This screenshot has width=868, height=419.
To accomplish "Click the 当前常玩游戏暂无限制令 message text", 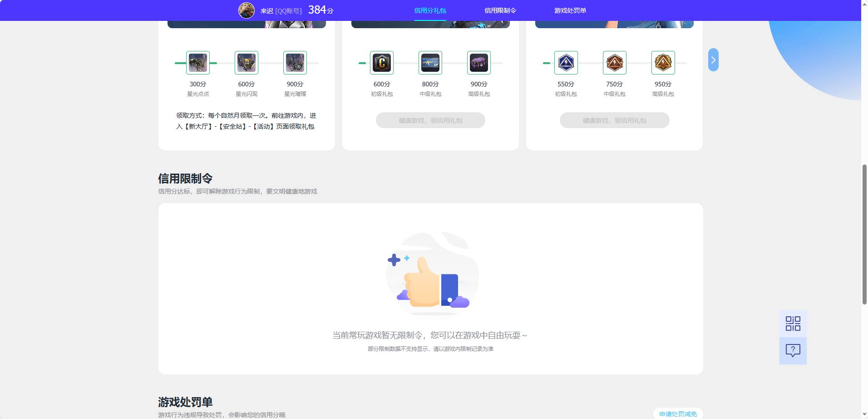I will click(430, 335).
